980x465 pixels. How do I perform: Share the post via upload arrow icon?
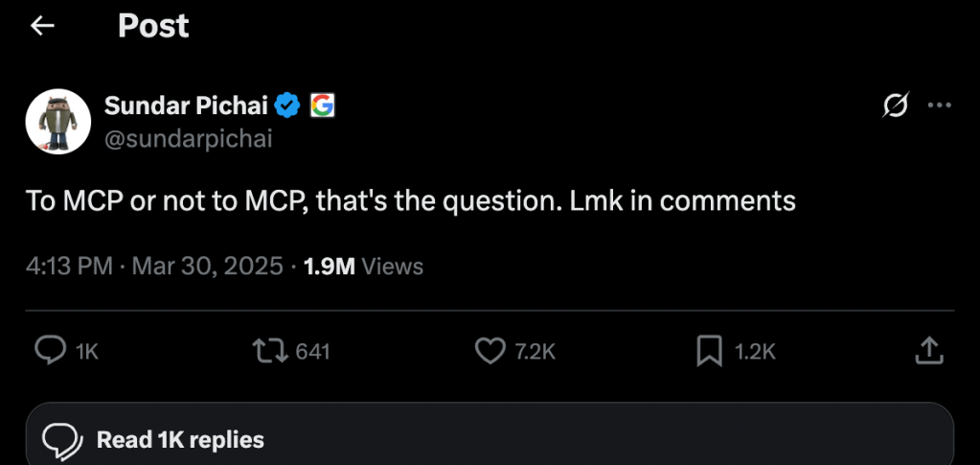pos(927,352)
